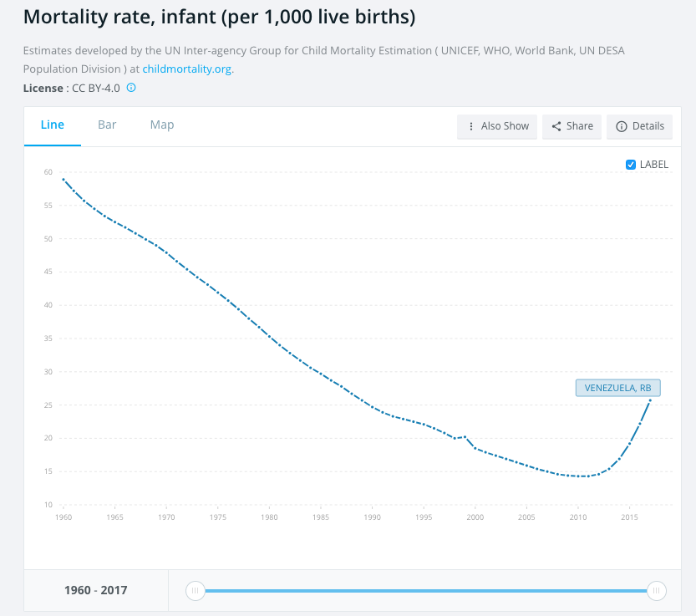
Task: Click the 2015 label on the x-axis
Action: point(629,518)
